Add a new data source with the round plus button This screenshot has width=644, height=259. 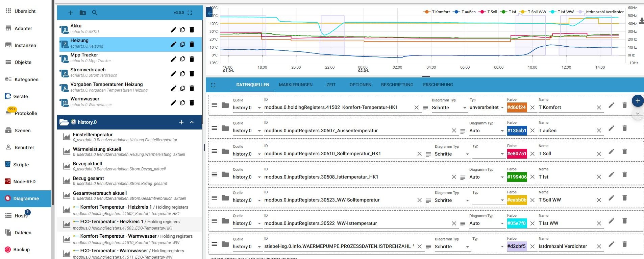[x=637, y=101]
